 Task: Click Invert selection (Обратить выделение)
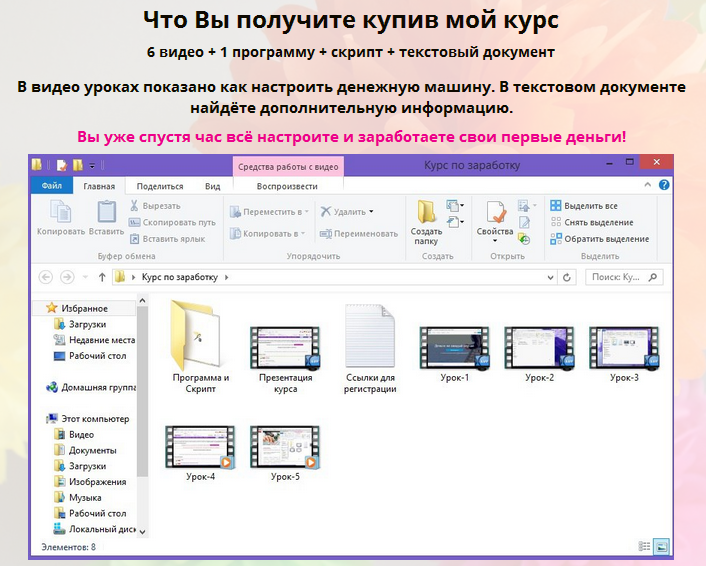click(x=600, y=239)
